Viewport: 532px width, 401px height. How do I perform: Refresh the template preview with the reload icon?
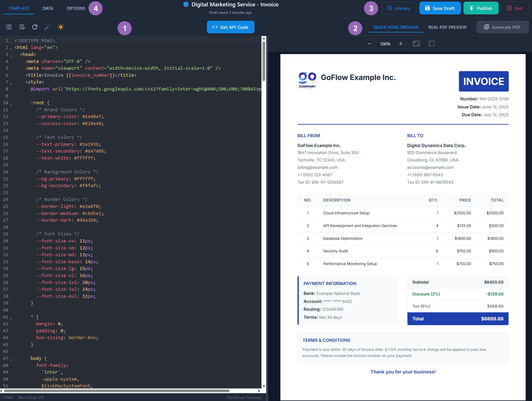pos(35,27)
